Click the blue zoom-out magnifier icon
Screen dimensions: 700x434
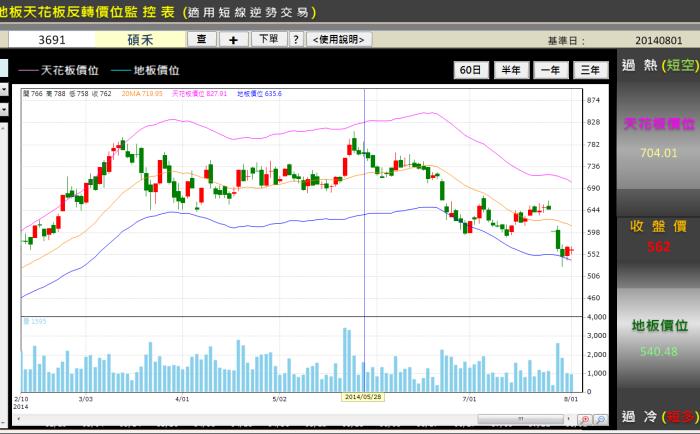[600, 420]
